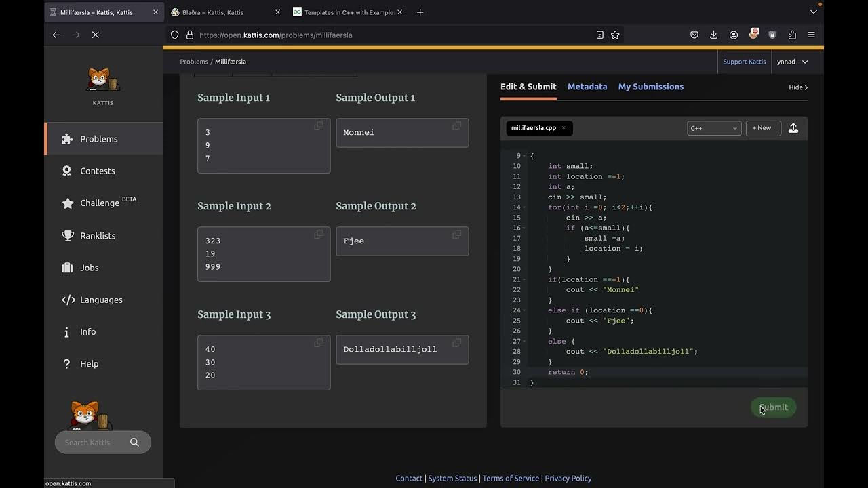The height and width of the screenshot is (488, 868).
Task: Expand the ynnad user menu
Action: [x=792, y=62]
